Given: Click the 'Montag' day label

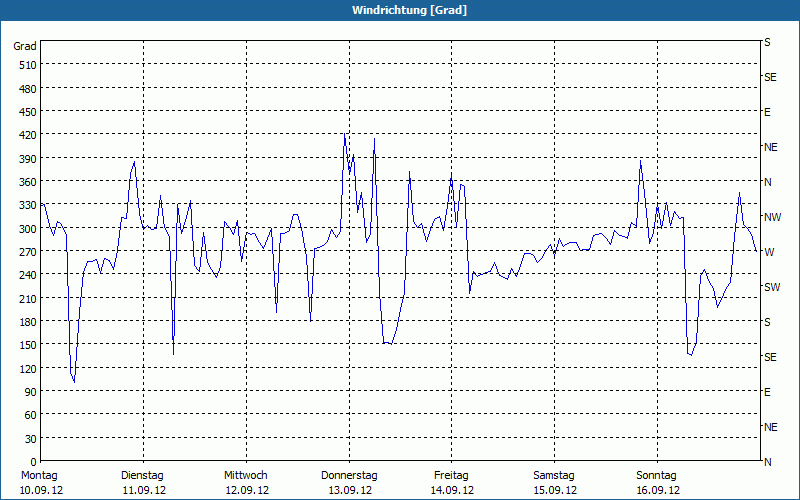Looking at the screenshot, I should coord(39,476).
